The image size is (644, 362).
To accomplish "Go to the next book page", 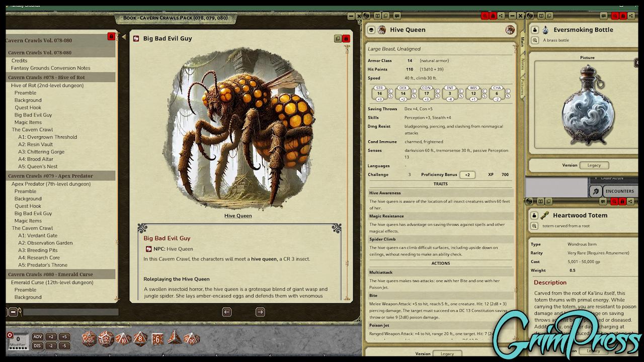I will click(260, 312).
